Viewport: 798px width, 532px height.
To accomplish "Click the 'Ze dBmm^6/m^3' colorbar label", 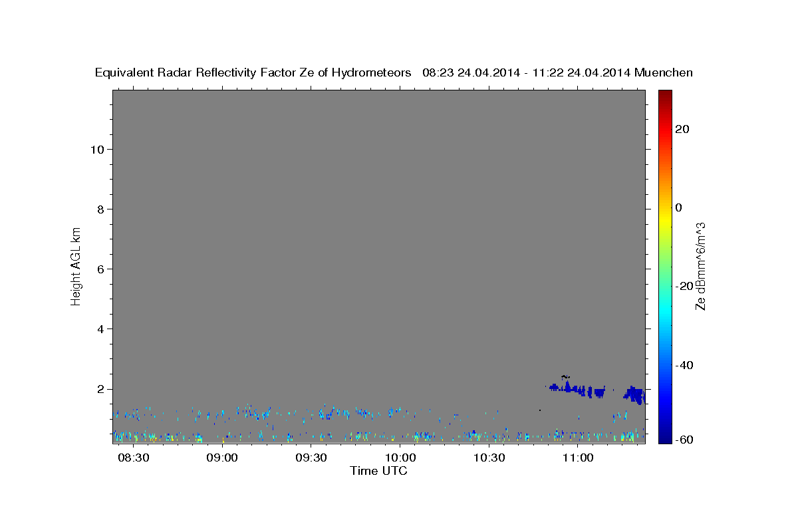I will [700, 266].
